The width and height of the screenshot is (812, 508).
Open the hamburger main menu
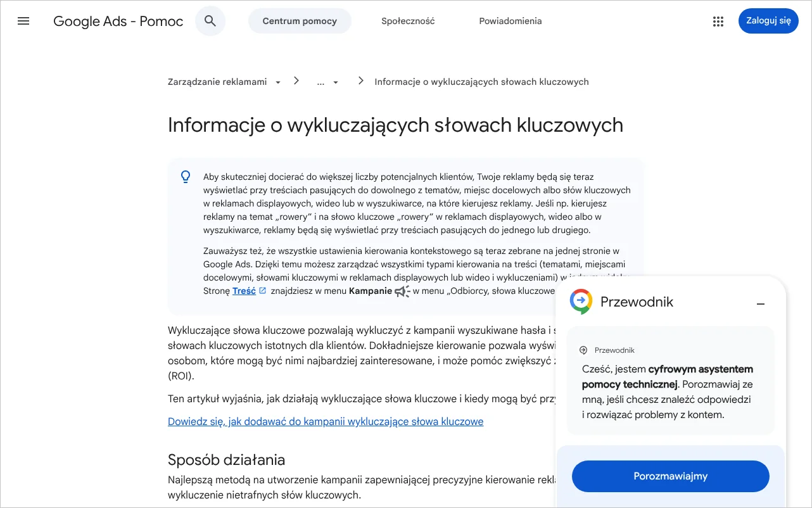tap(23, 21)
